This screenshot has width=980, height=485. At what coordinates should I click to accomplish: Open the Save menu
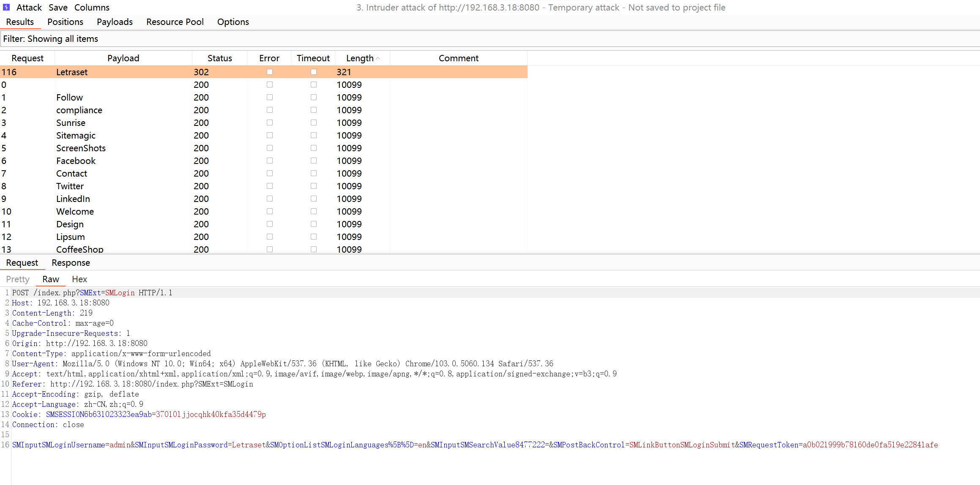[58, 8]
